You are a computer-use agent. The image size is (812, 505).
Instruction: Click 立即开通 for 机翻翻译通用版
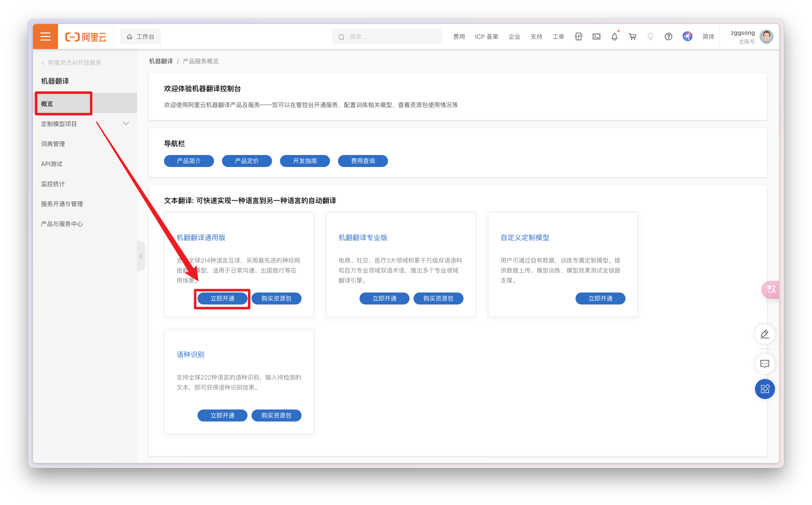[222, 298]
